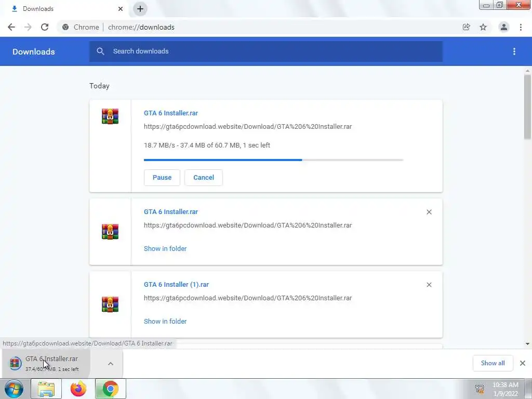
Task: Click the Chrome site info chip
Action: 81,27
